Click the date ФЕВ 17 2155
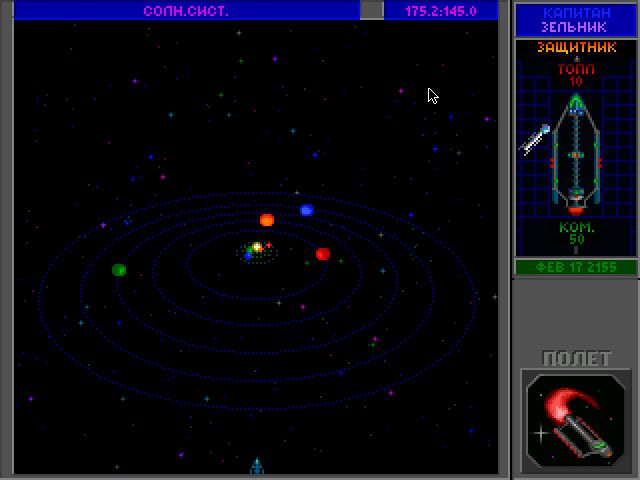640x480 pixels. pyautogui.click(x=576, y=267)
